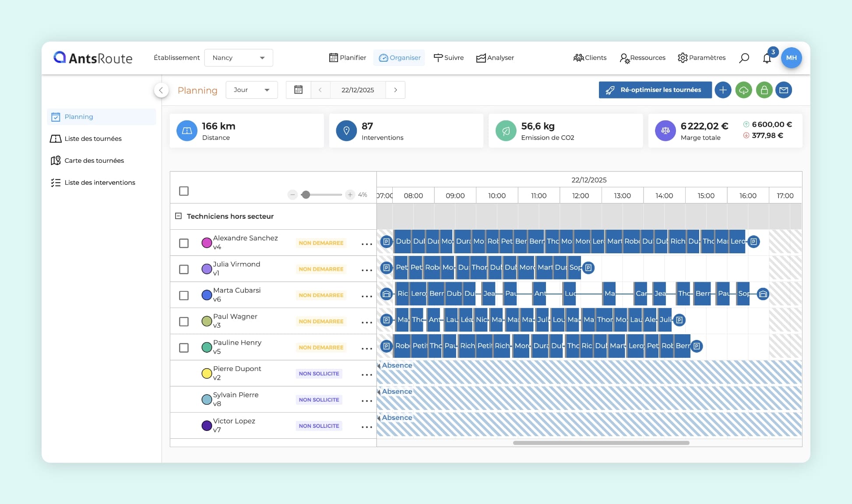Click Ré-optimiser les tournées button

point(655,90)
